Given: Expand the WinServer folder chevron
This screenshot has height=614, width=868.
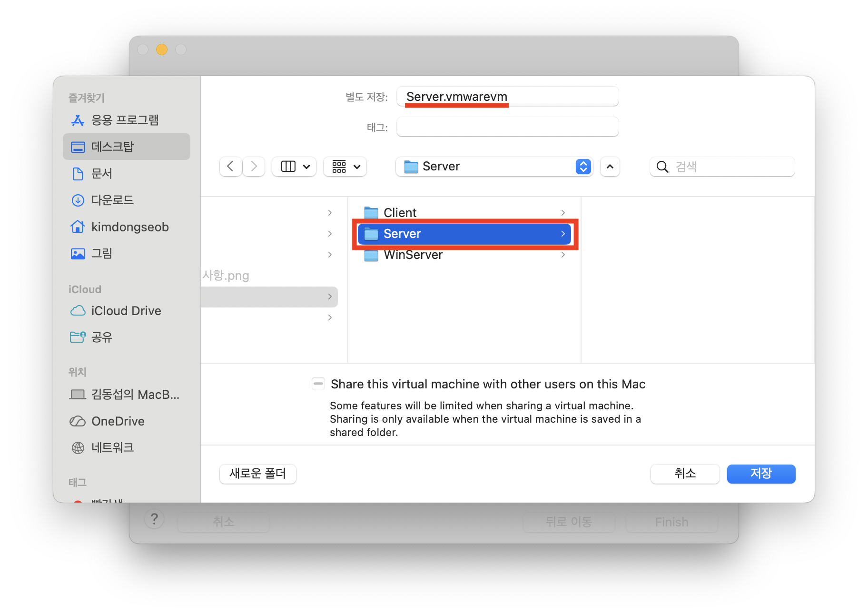Looking at the screenshot, I should pyautogui.click(x=563, y=255).
